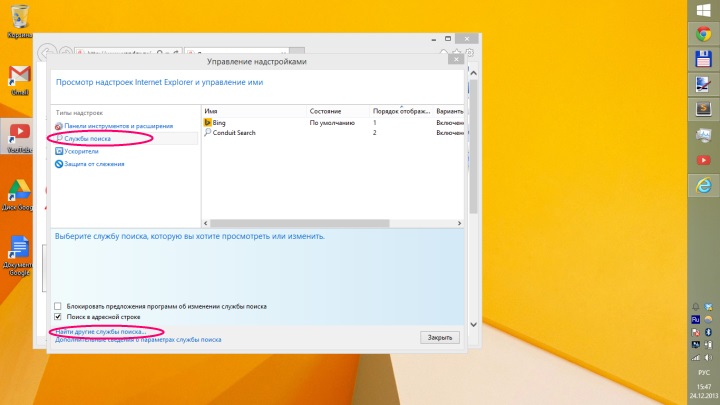Image resolution: width=720 pixels, height=405 pixels.
Task: Open Toolbars and Extensions add-on type
Action: [118, 126]
